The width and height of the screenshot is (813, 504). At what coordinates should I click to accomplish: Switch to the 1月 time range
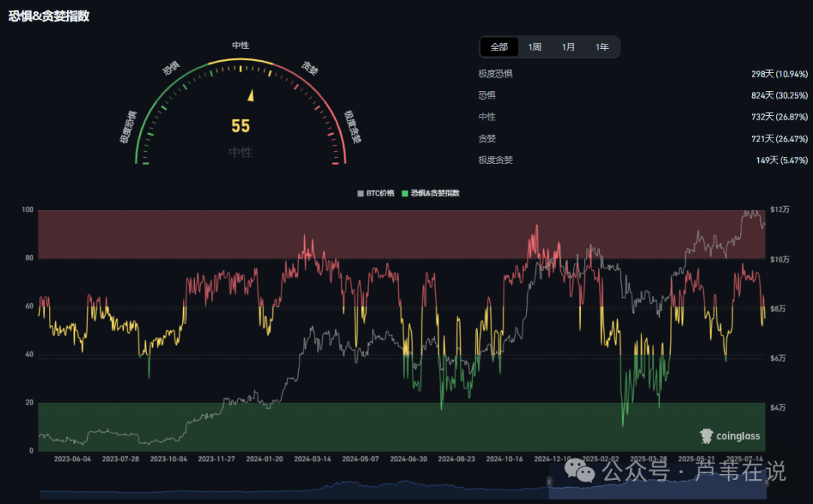click(x=568, y=47)
